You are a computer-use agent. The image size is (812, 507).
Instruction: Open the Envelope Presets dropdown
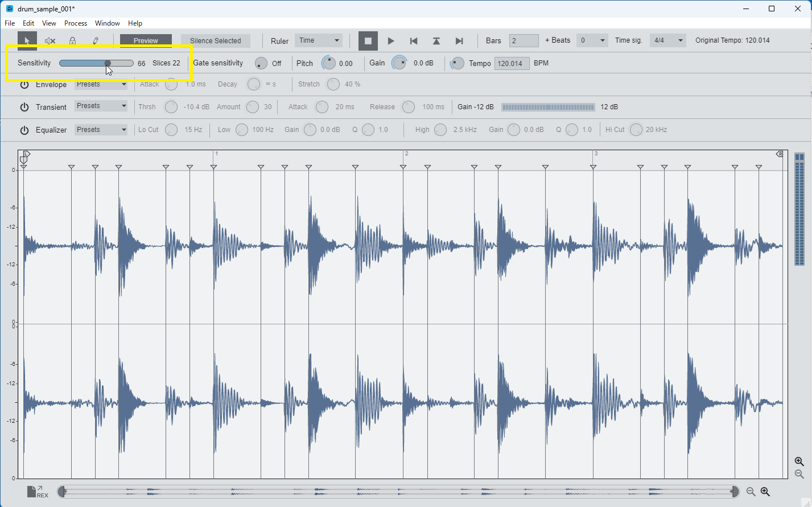click(101, 84)
